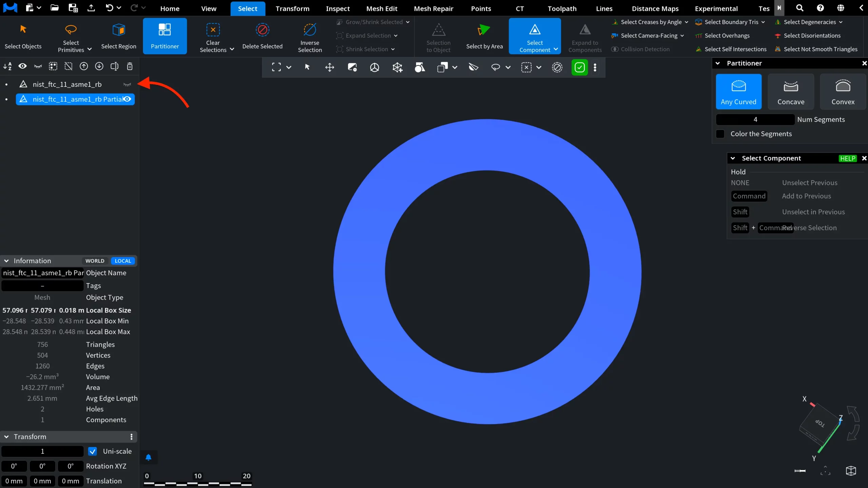Click the fit view brackets icon
868x488 pixels.
pos(276,67)
